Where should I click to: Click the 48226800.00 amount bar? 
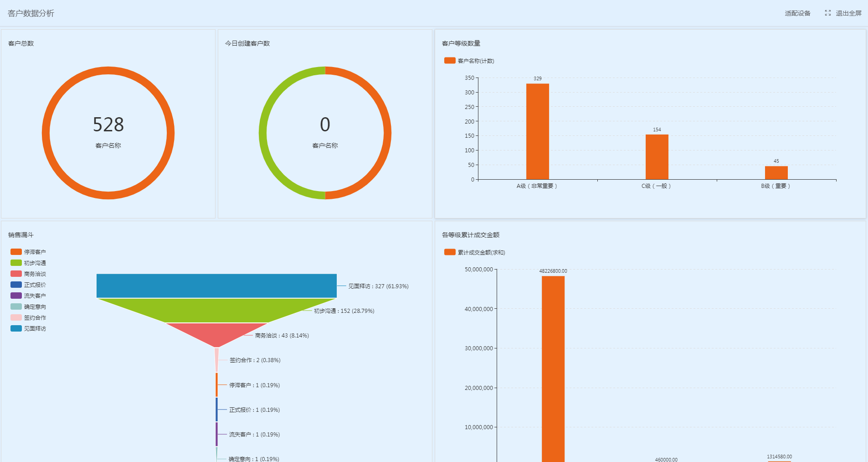(553, 369)
